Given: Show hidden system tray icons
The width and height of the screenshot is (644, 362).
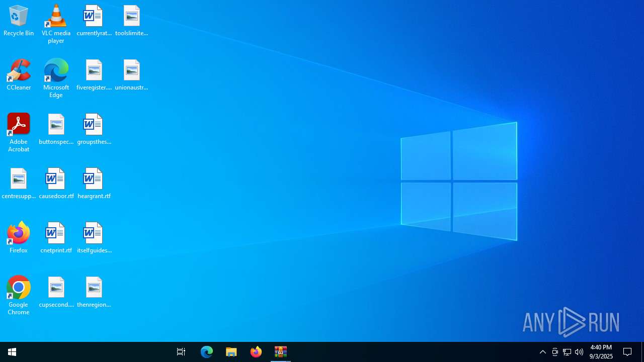Looking at the screenshot, I should 543,352.
